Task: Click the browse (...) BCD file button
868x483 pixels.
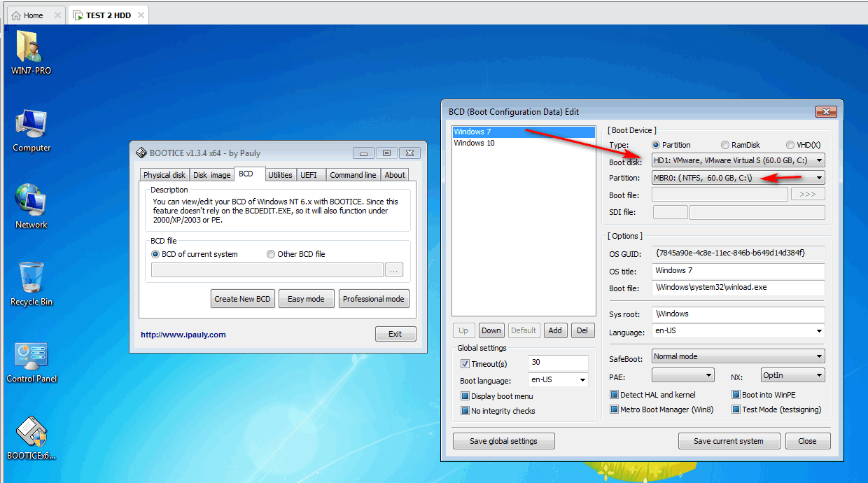Action: pos(394,269)
